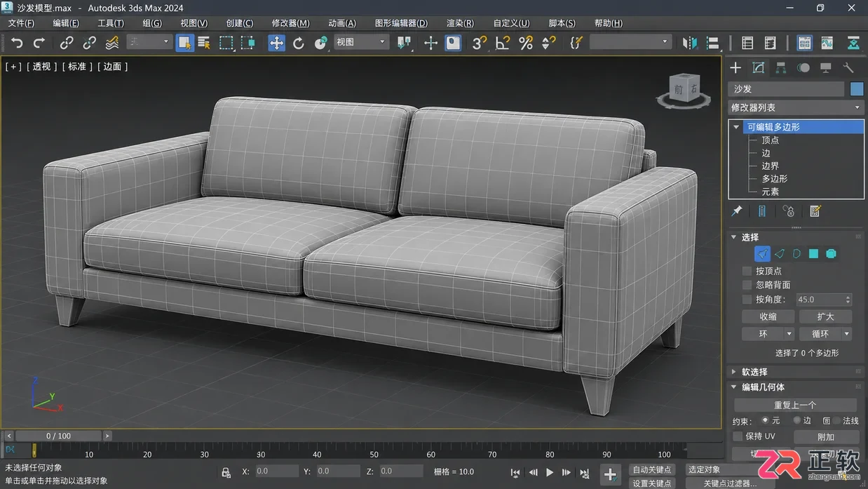This screenshot has width=868, height=489.
Task: Open the 修改器(M) menu
Action: [290, 23]
